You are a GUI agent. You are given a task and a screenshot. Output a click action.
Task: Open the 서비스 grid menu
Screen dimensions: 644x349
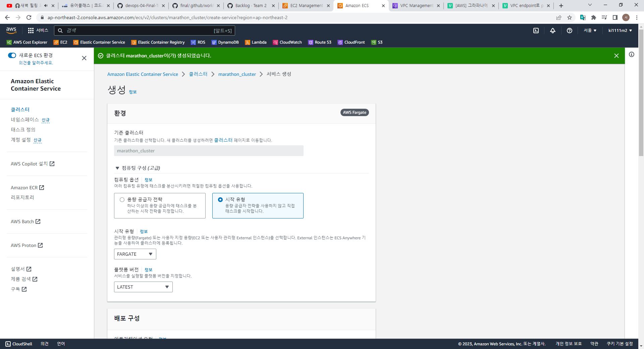[x=38, y=30]
